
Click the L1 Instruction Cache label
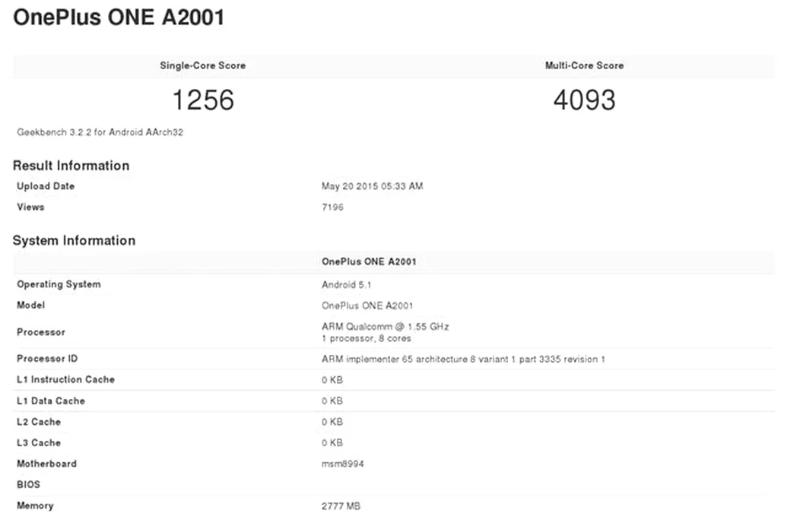[66, 380]
